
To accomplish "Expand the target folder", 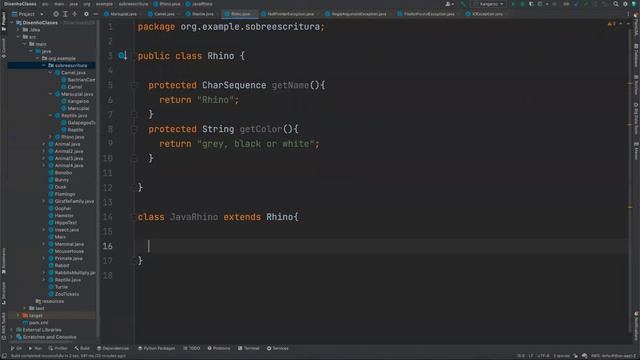I will [x=18, y=316].
